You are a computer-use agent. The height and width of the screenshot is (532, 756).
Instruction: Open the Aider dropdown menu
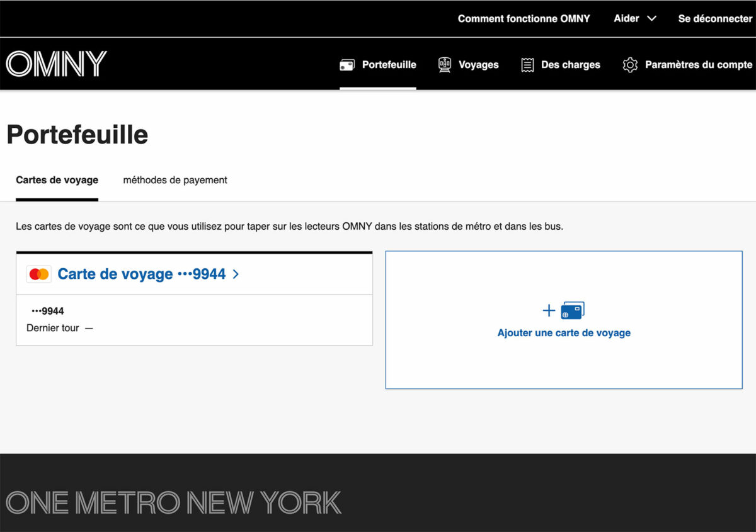coord(635,18)
